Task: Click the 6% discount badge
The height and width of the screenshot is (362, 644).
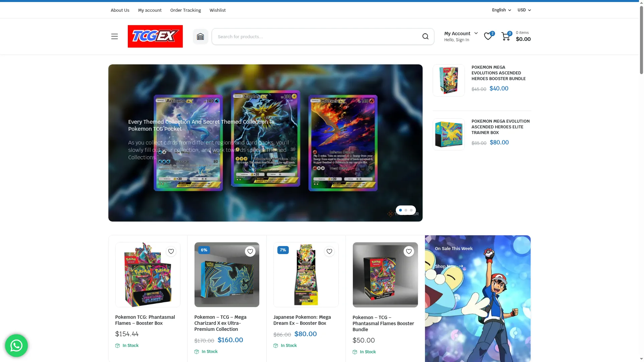Action: (204, 250)
